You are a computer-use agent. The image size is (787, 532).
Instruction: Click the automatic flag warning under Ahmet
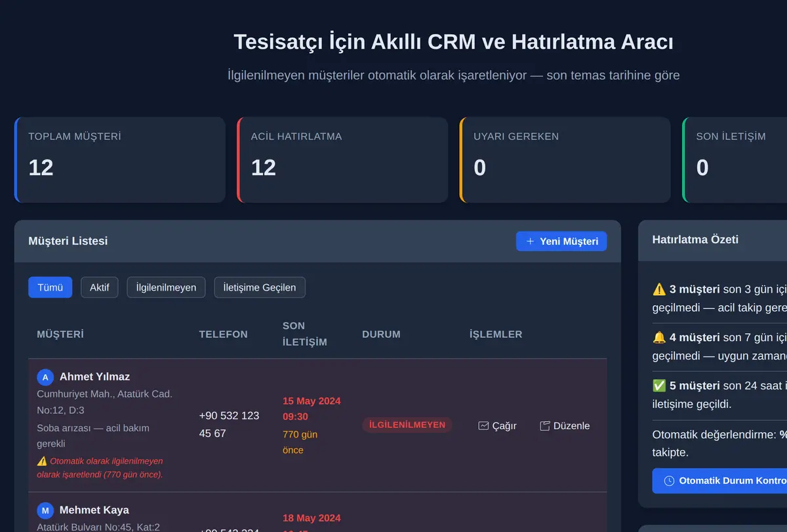pyautogui.click(x=100, y=468)
